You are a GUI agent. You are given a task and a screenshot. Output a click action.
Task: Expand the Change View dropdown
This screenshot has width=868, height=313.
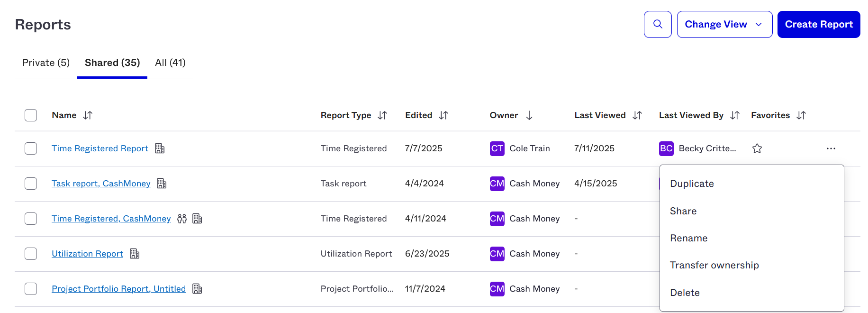pos(724,24)
